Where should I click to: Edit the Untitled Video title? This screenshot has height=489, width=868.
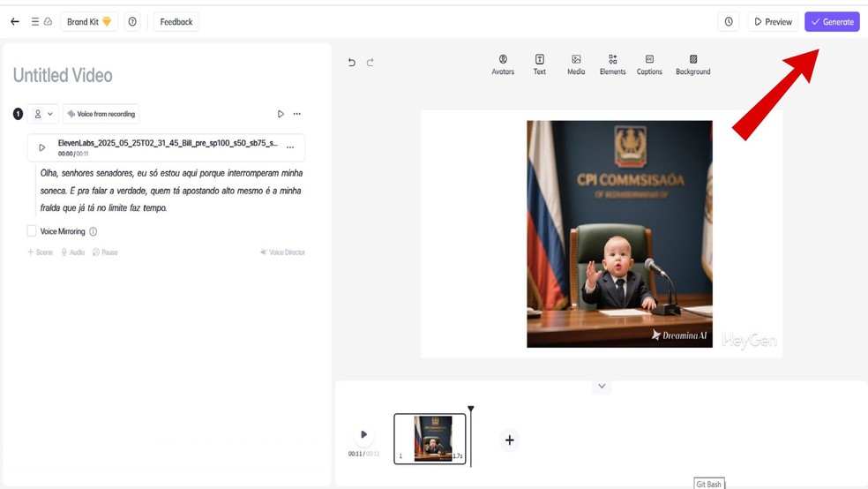pos(63,75)
